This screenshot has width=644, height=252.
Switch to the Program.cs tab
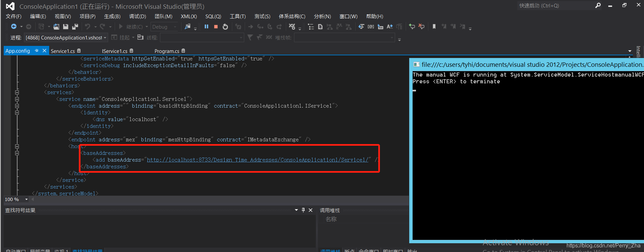pos(167,51)
